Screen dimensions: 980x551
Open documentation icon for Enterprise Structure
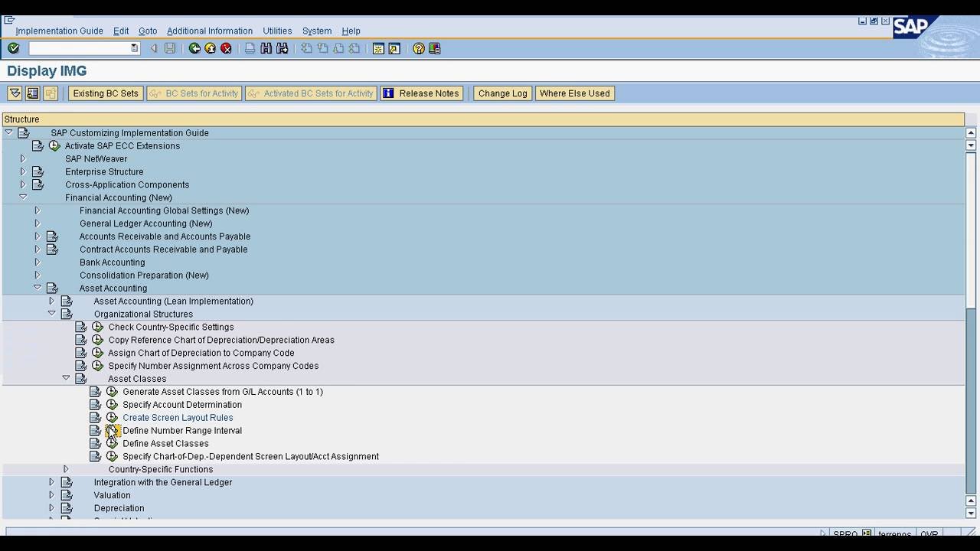click(38, 172)
